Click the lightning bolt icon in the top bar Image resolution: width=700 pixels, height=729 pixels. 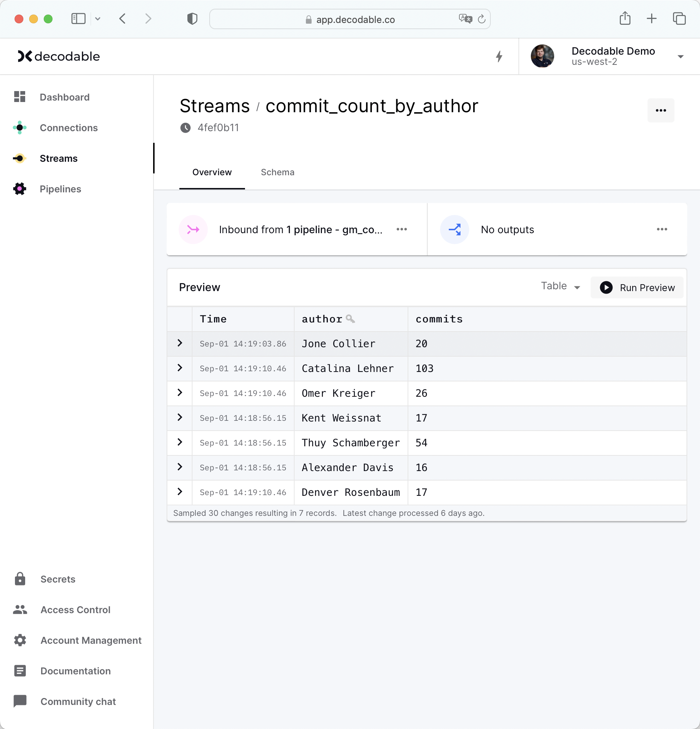pos(499,56)
